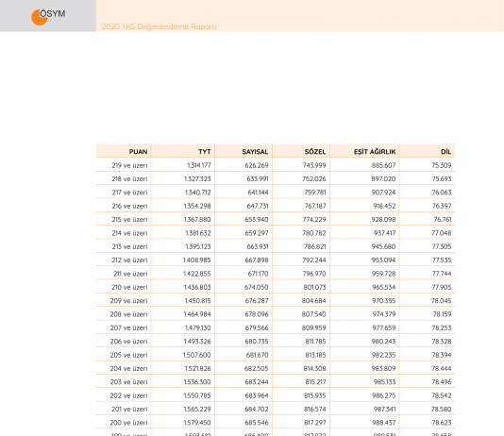Click the SÖZEL column header
The width and height of the screenshot is (504, 436).
315,152
